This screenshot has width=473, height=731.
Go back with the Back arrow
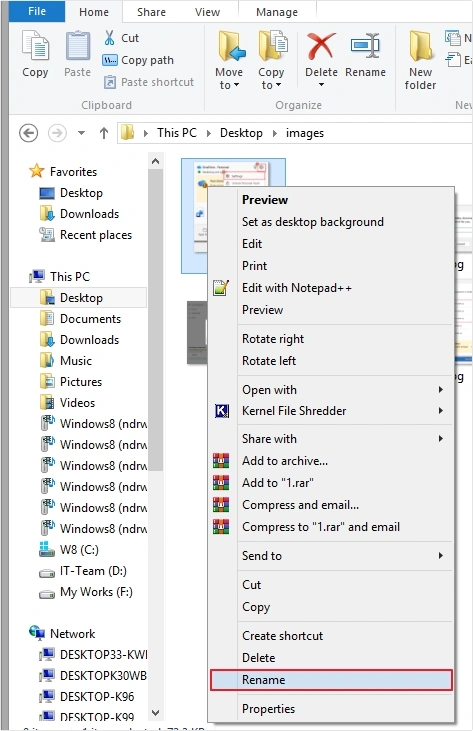[x=28, y=133]
